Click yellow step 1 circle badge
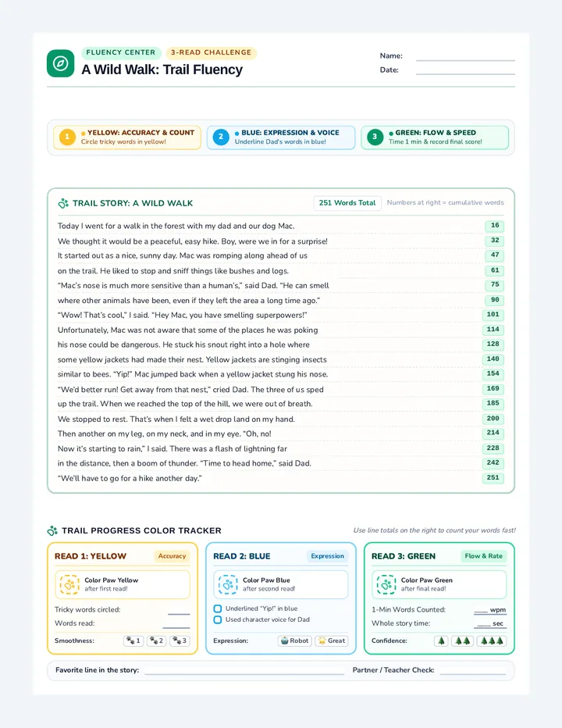The width and height of the screenshot is (562, 728). pyautogui.click(x=67, y=137)
